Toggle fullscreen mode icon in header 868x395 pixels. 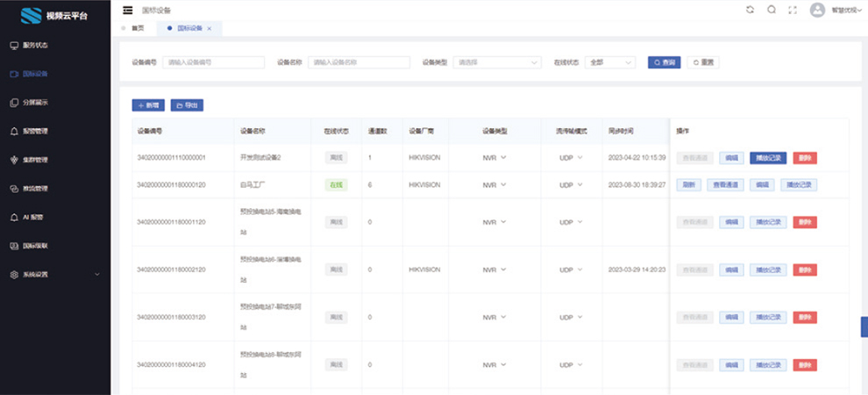tap(793, 11)
